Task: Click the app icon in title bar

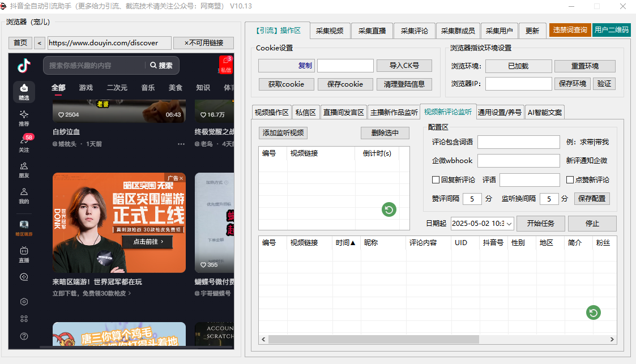Action: 3,6
